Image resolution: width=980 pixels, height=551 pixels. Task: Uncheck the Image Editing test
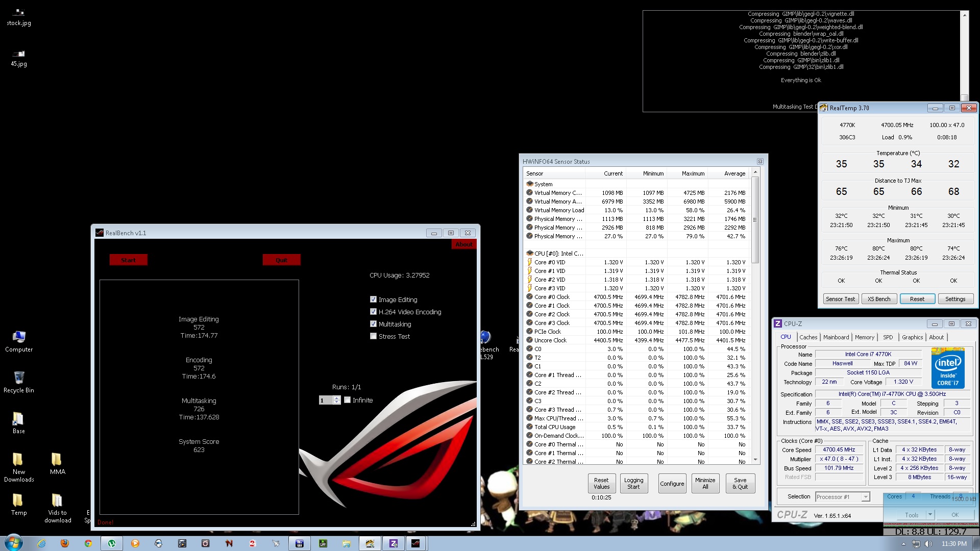373,299
